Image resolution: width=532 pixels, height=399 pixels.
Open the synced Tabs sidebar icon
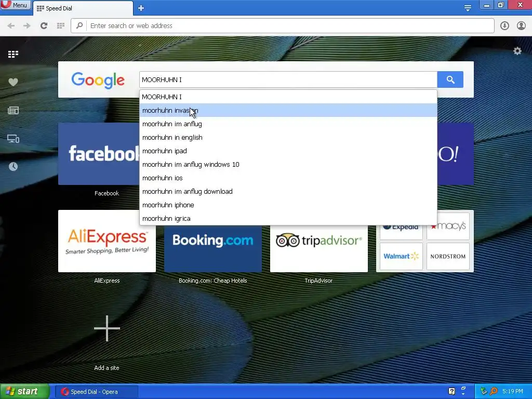13,138
